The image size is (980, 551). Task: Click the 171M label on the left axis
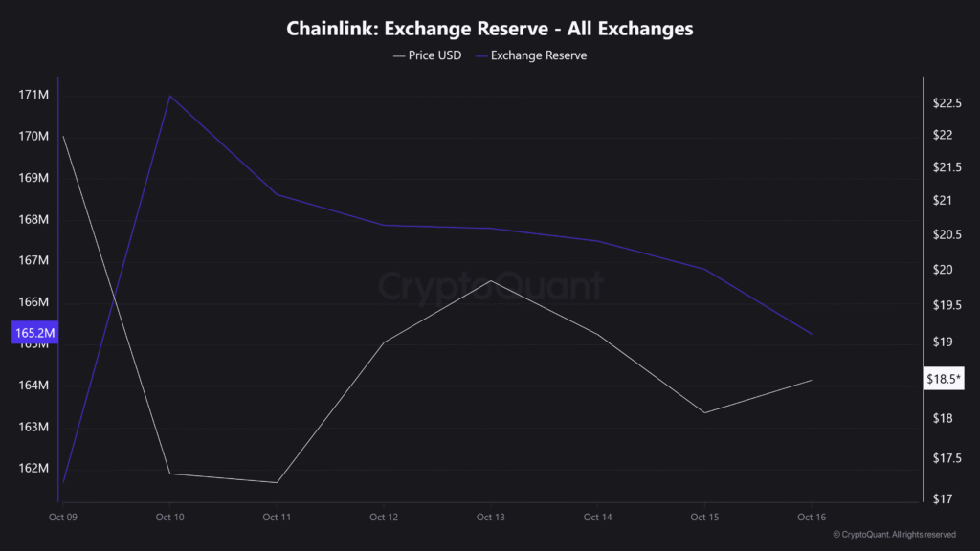coord(33,95)
